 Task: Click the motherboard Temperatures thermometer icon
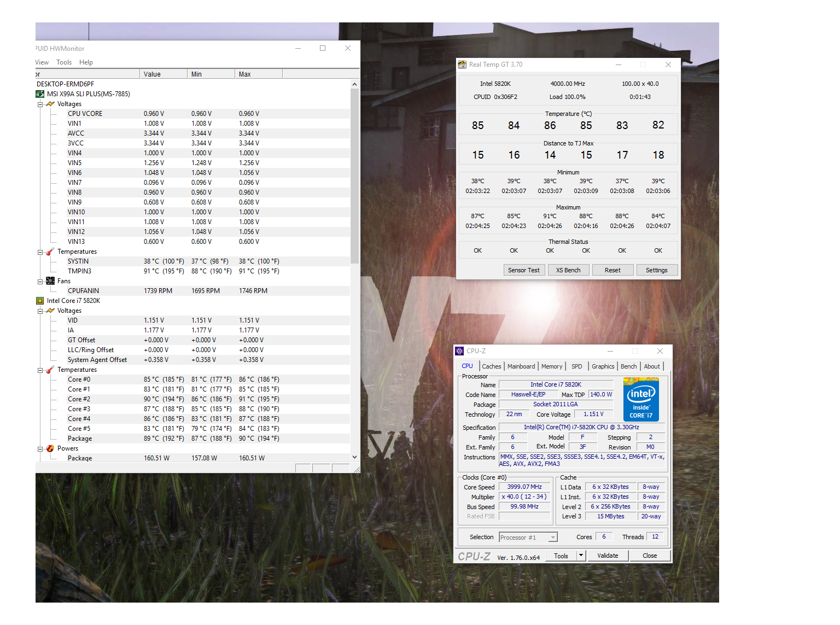pos(50,252)
